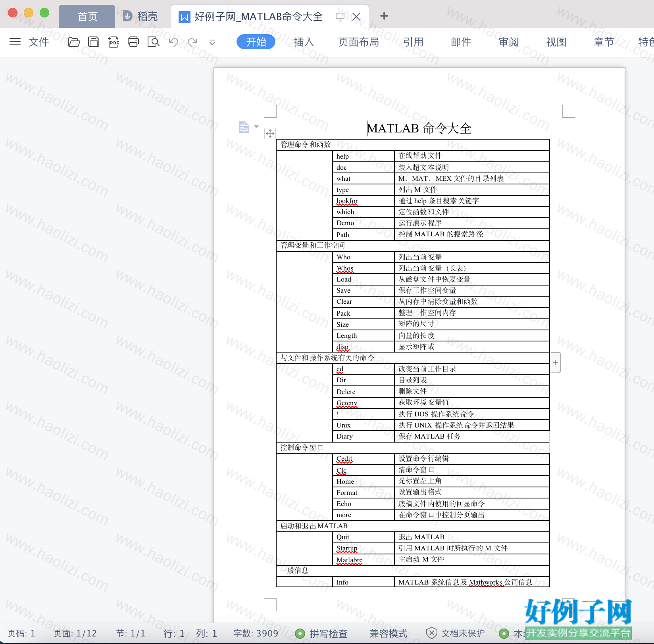Click the 管理命令和函数 section header cell

(413, 144)
